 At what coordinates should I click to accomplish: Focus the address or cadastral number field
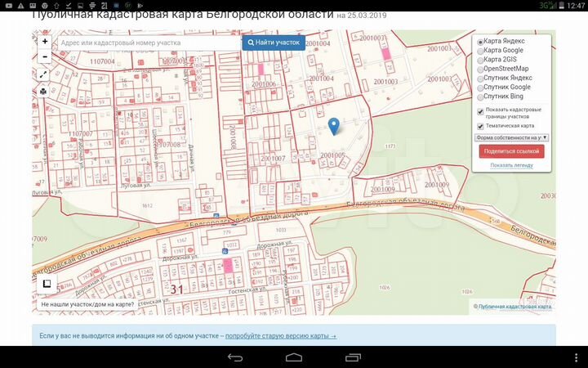[x=147, y=42]
